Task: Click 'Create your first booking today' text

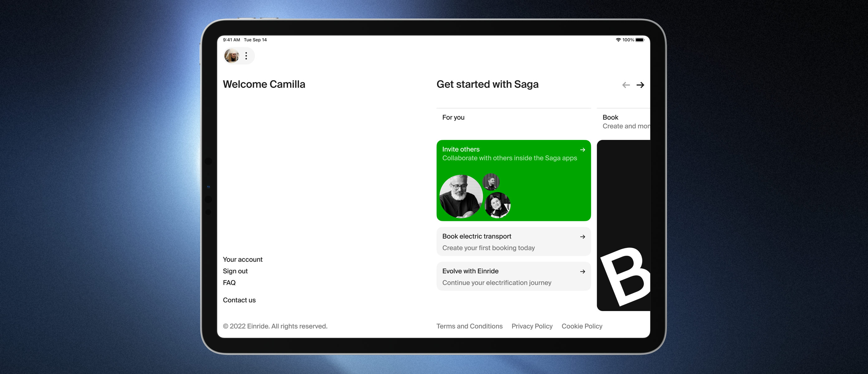Action: point(488,248)
